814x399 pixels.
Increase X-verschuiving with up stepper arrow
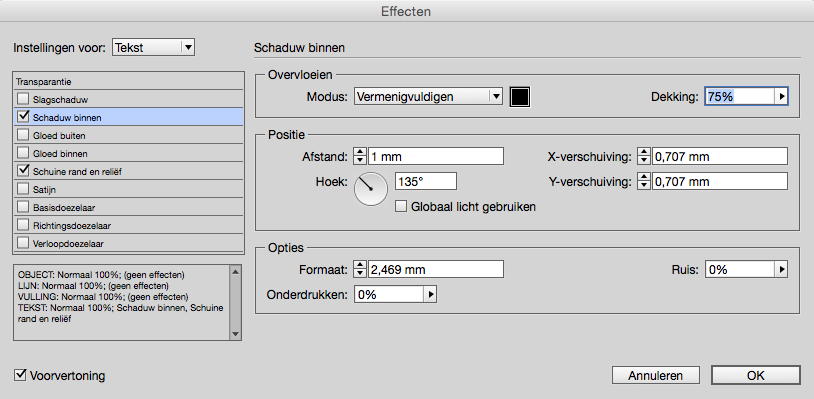pos(644,152)
